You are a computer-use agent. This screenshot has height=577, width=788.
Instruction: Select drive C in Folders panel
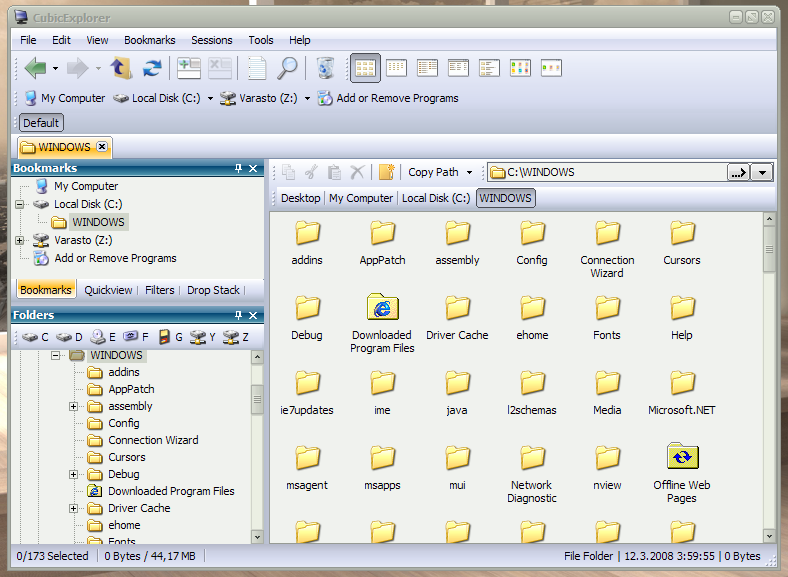pos(35,337)
